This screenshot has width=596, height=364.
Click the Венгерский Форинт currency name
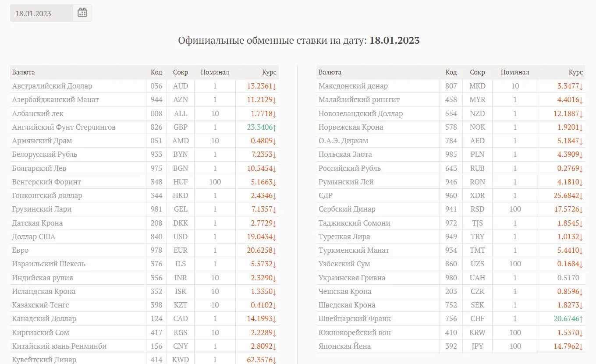tap(46, 182)
